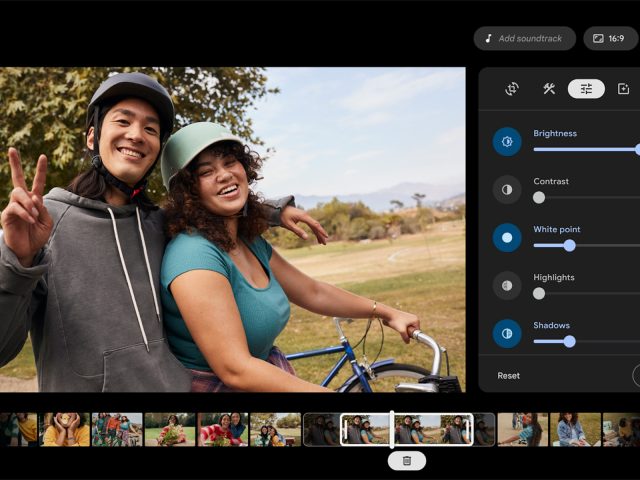Viewport: 640px width, 480px height.
Task: Click the left trim handle of selected clip
Action: (343, 429)
